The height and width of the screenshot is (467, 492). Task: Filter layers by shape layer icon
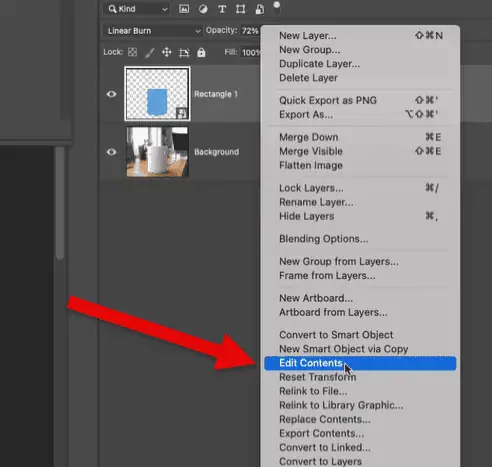click(241, 9)
